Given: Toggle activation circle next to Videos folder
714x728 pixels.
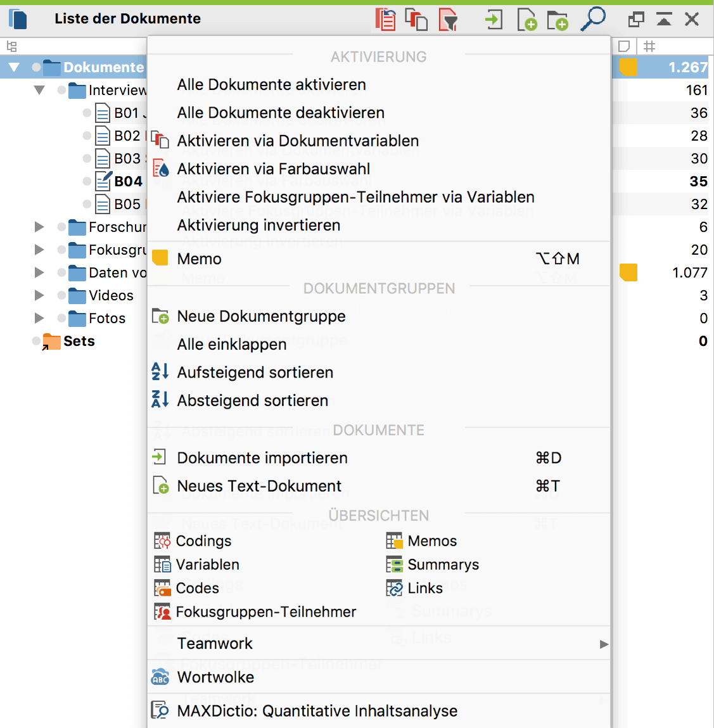Looking at the screenshot, I should (x=61, y=295).
